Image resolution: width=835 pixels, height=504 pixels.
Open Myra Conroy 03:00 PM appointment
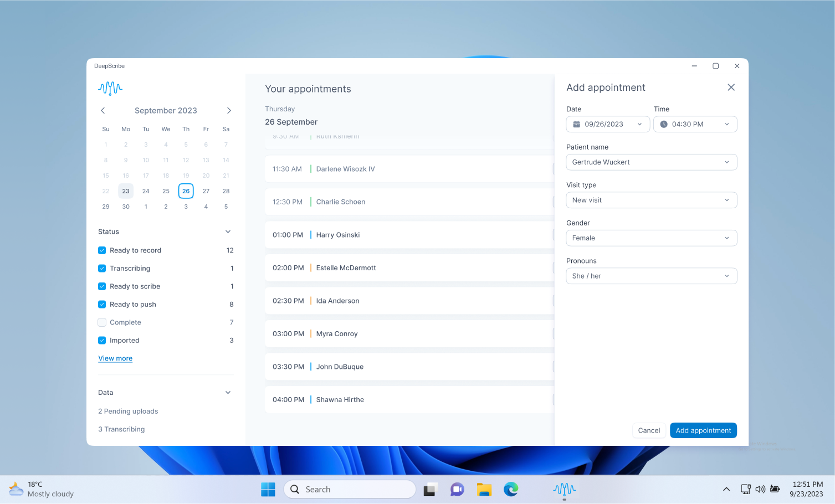coord(409,333)
